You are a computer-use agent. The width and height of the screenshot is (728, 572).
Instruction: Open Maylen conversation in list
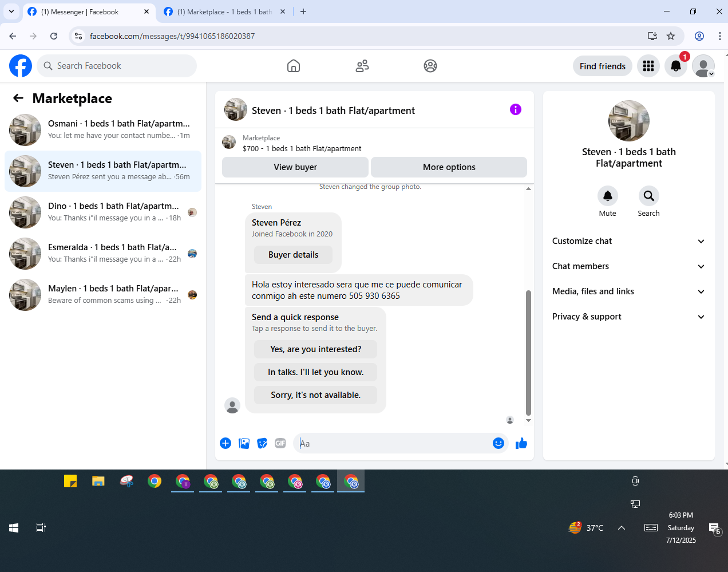tap(103, 295)
